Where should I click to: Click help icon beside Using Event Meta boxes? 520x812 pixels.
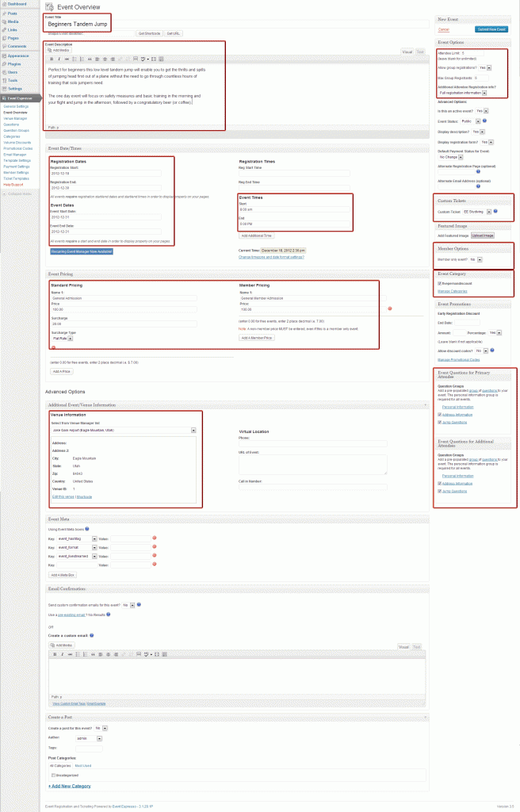[87, 529]
